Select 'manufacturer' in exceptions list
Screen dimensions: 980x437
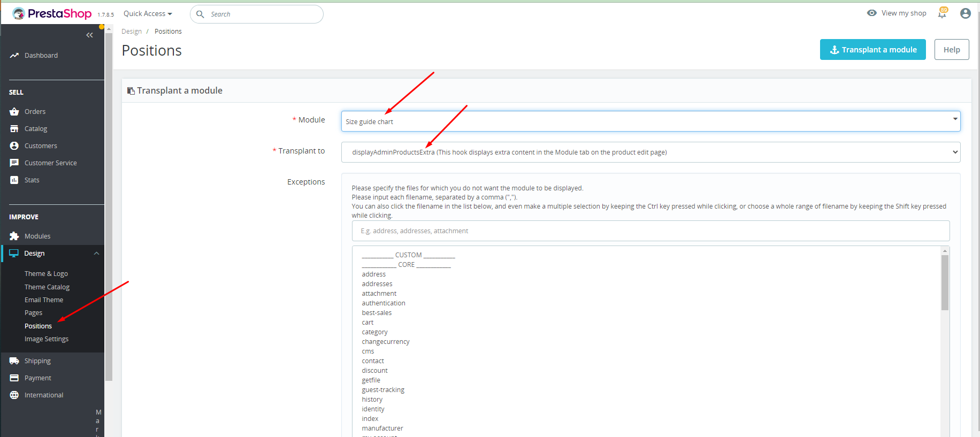(382, 428)
